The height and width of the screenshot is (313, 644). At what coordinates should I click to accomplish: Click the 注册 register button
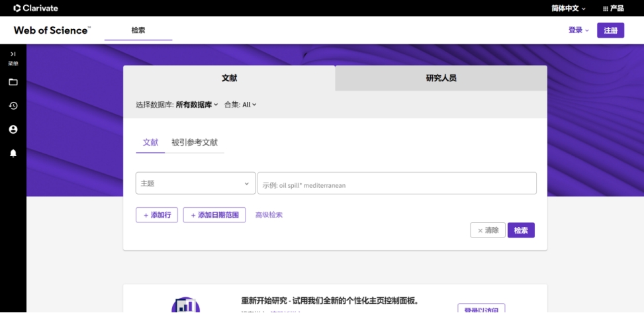pyautogui.click(x=610, y=30)
